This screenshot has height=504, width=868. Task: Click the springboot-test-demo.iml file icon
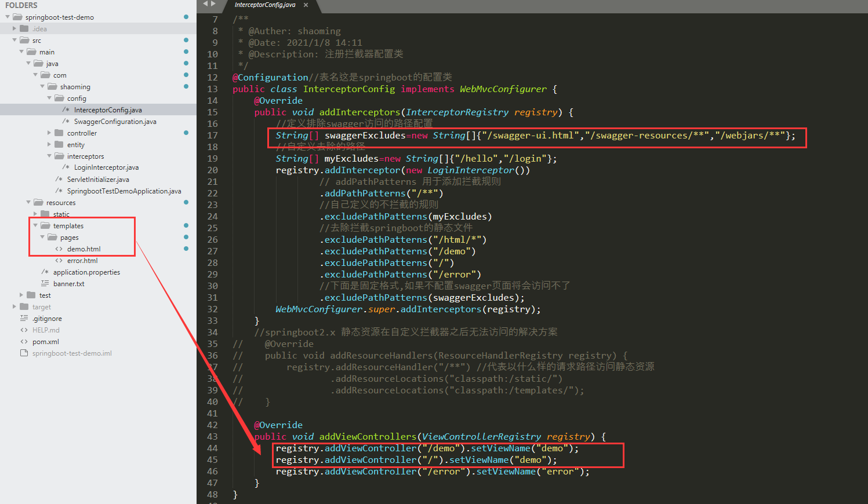tap(24, 353)
